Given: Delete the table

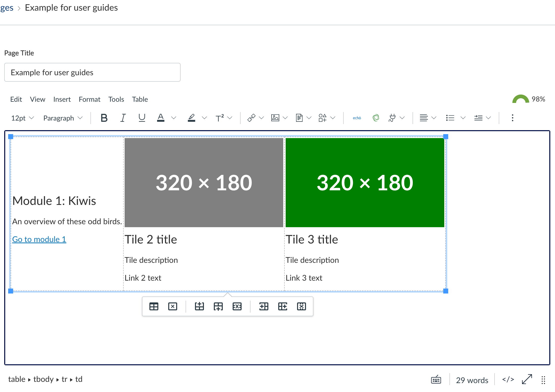Looking at the screenshot, I should pyautogui.click(x=173, y=307).
